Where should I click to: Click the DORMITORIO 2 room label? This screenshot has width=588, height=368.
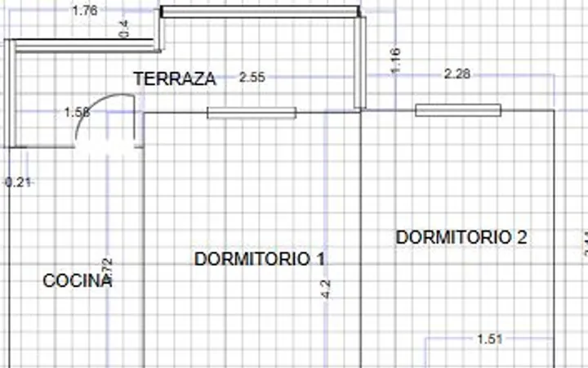click(x=461, y=237)
